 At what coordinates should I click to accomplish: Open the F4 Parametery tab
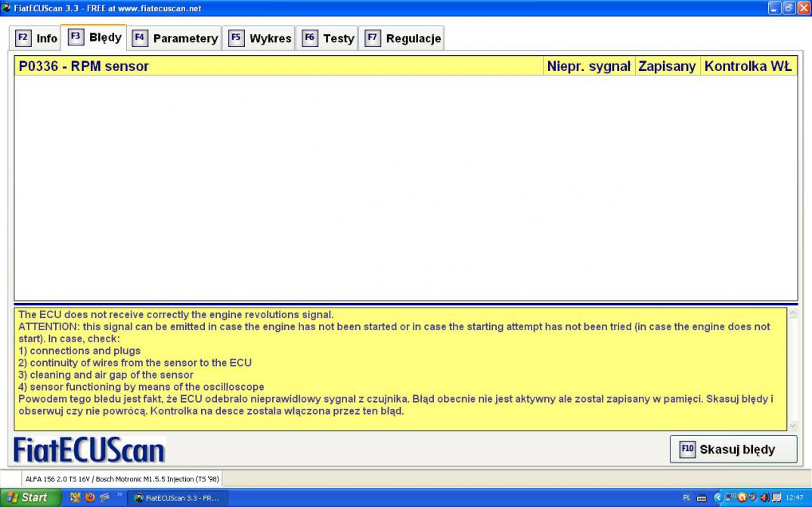(x=175, y=39)
